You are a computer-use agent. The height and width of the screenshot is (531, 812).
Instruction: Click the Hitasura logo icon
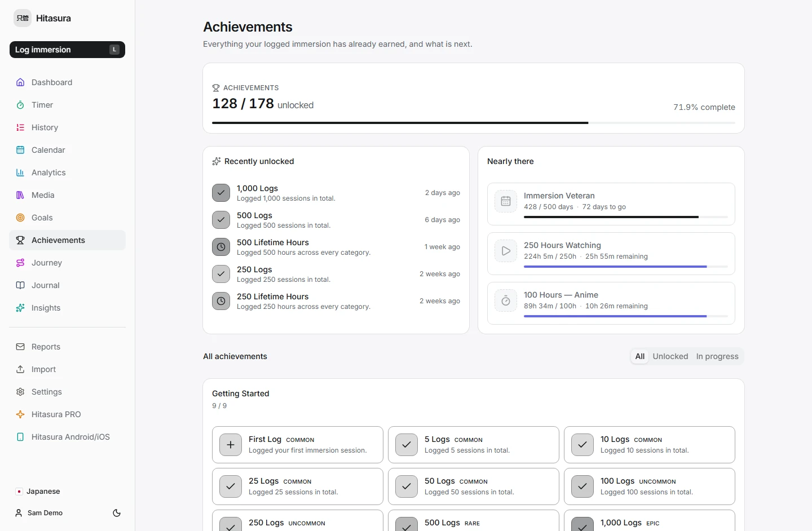coord(23,18)
